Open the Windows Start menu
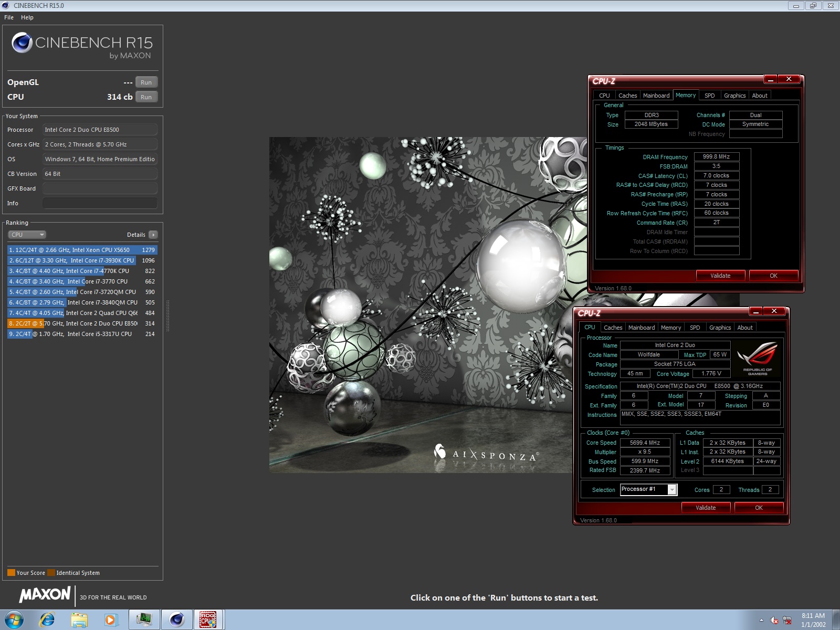 pyautogui.click(x=14, y=620)
